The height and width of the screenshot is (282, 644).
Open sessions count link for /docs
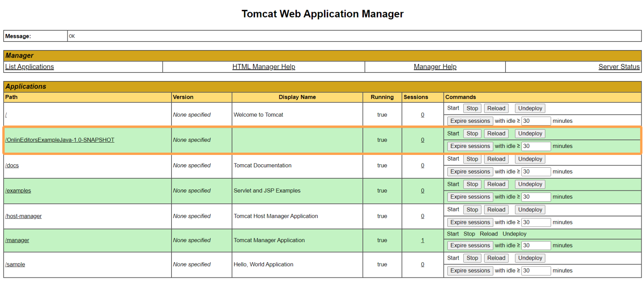423,165
